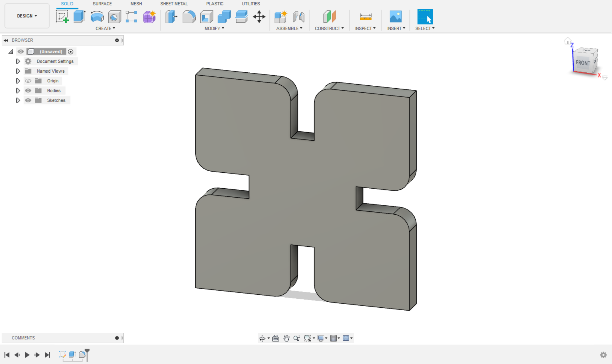Expand the Named Views node
Viewport: 612px width, 364px height.
tap(18, 71)
